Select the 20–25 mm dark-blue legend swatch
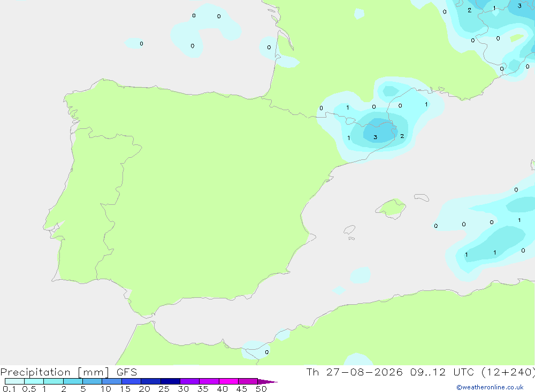This screenshot has height=392, width=535. click(x=151, y=381)
